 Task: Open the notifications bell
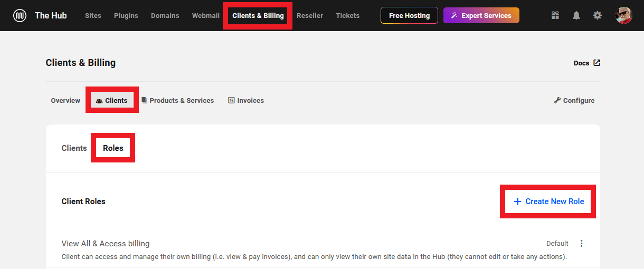[576, 16]
